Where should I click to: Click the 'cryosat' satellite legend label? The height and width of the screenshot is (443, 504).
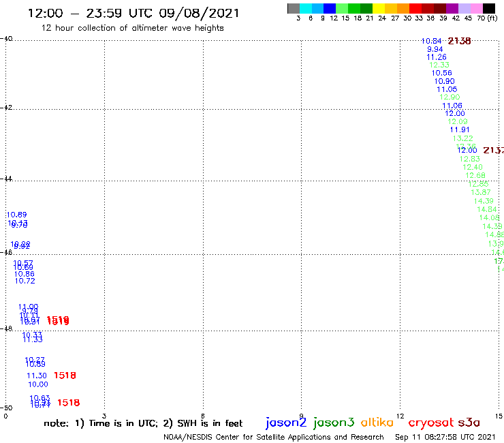430,423
